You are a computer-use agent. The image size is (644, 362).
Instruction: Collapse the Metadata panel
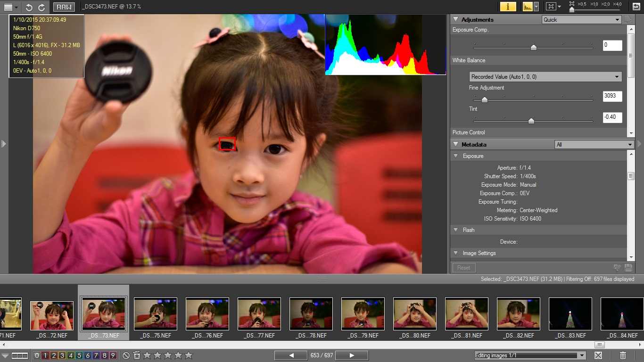point(456,145)
